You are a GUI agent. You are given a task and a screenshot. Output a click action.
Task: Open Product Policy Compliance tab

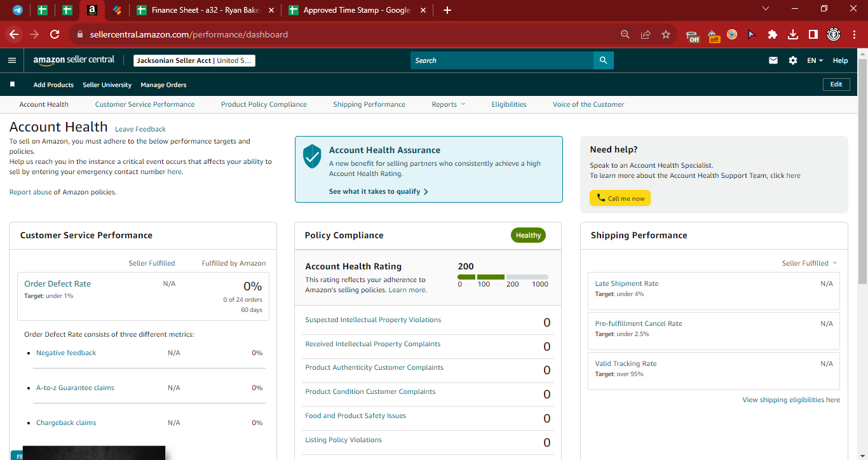tap(264, 104)
